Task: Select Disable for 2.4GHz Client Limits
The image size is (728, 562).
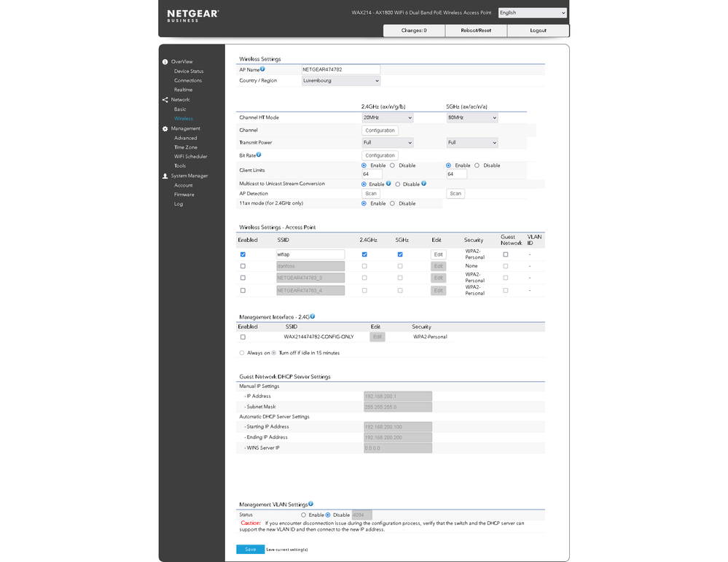Action: tap(392, 165)
